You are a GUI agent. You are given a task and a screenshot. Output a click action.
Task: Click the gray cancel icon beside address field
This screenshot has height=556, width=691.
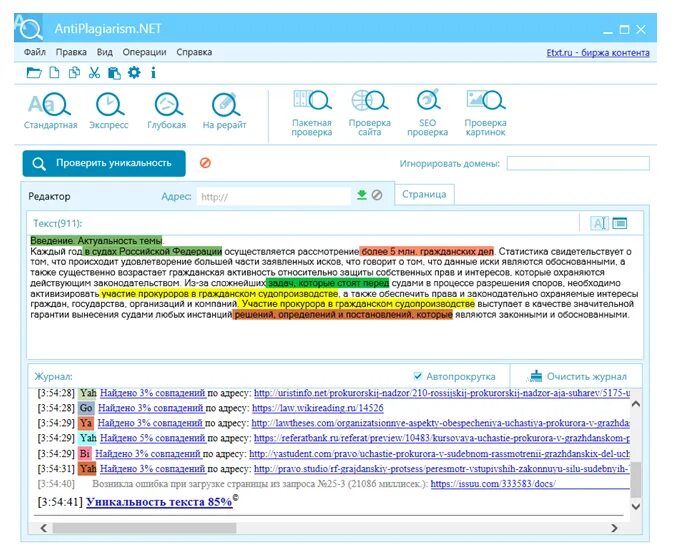377,195
